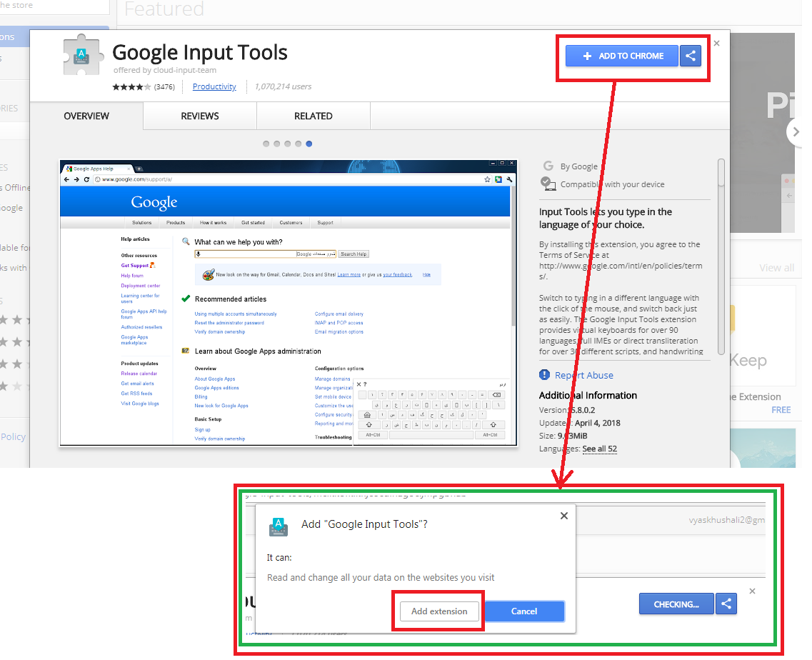
Task: Click Cancel in the Add extension dialog
Action: [x=524, y=611]
